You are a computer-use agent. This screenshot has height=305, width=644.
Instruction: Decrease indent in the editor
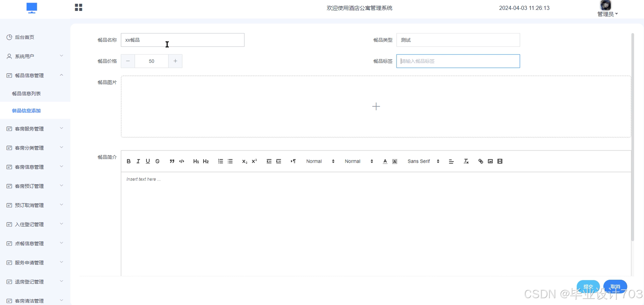pyautogui.click(x=269, y=161)
